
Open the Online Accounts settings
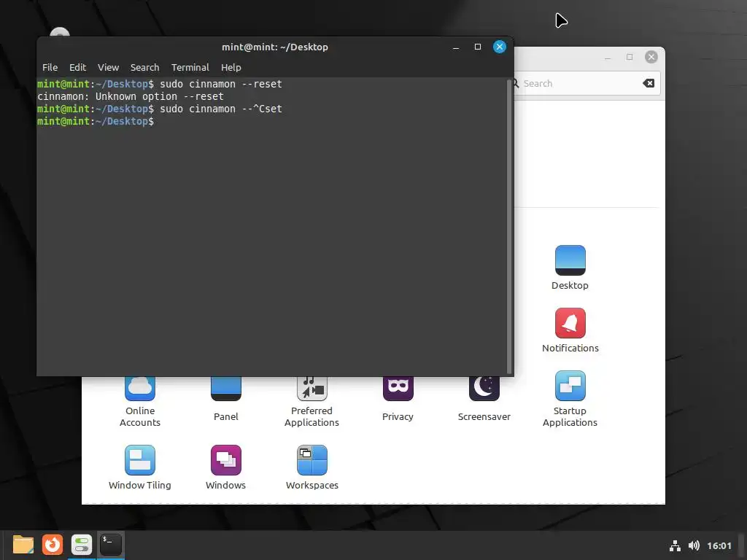(x=140, y=389)
